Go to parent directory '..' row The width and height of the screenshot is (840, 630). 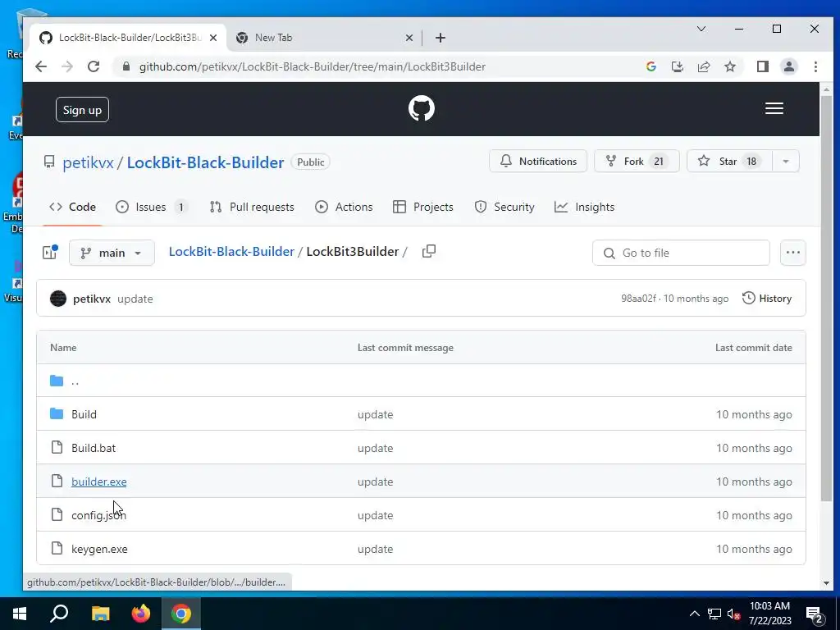point(421,381)
